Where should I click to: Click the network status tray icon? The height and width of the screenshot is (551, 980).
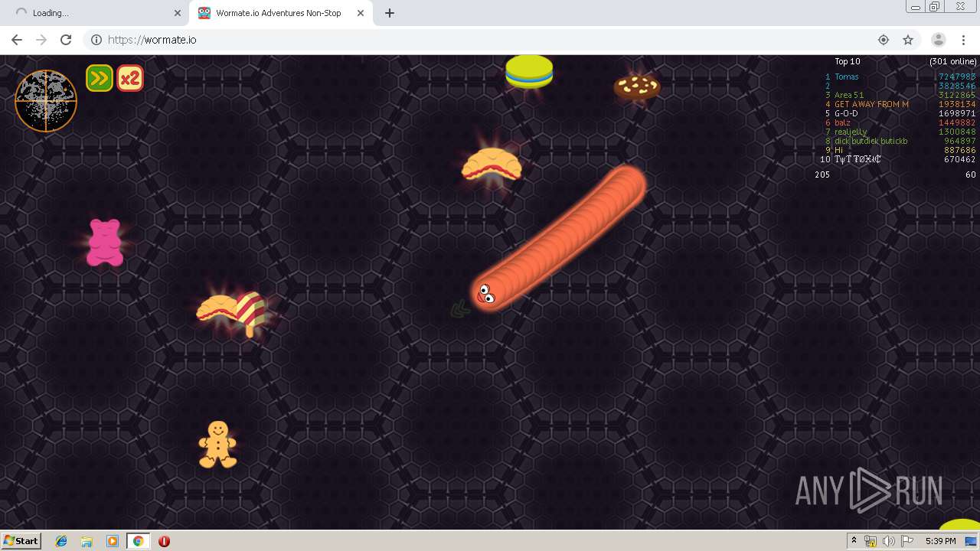871,541
